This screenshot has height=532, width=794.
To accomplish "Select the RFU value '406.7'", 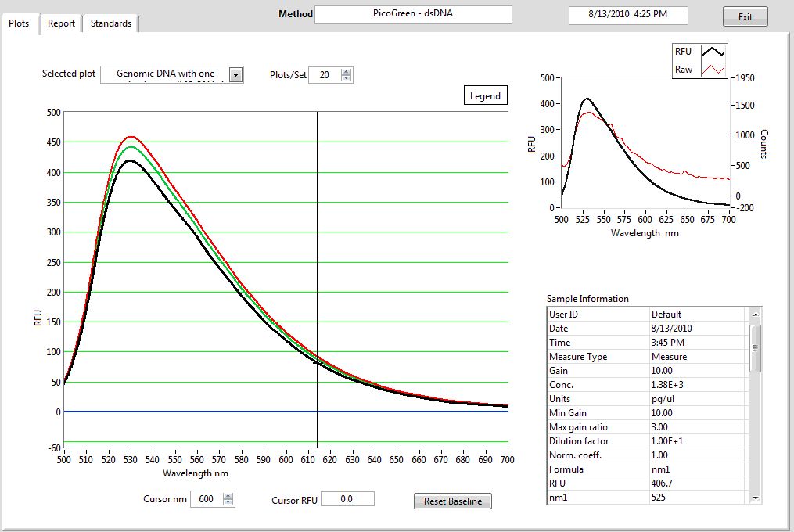I will coord(661,483).
